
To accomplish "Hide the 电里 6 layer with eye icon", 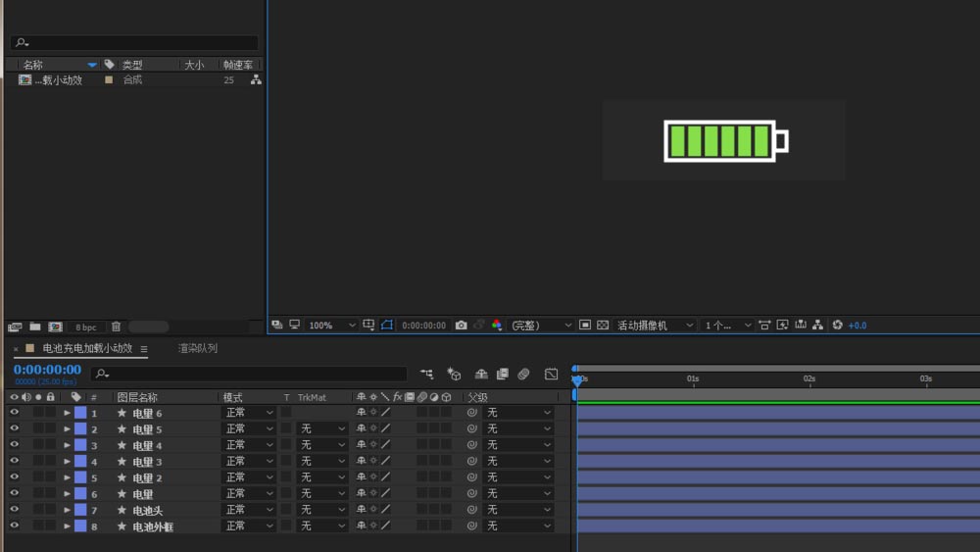I will click(14, 413).
